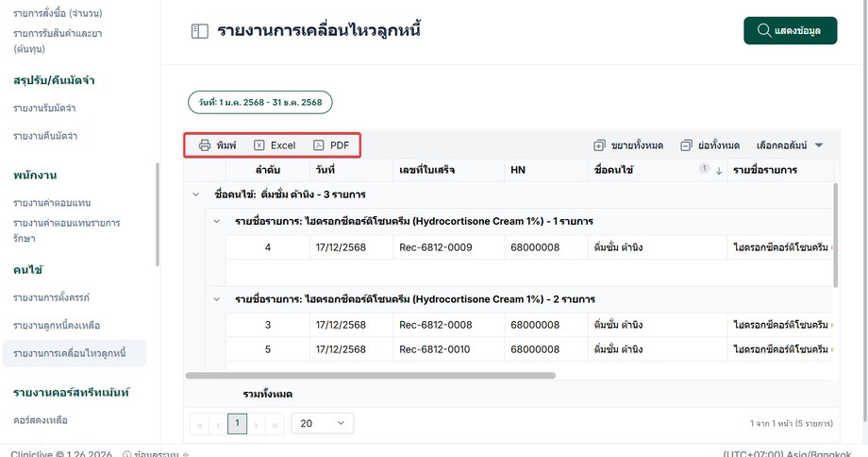The width and height of the screenshot is (868, 457).
Task: Click the date cell in row number 5
Action: [352, 349]
